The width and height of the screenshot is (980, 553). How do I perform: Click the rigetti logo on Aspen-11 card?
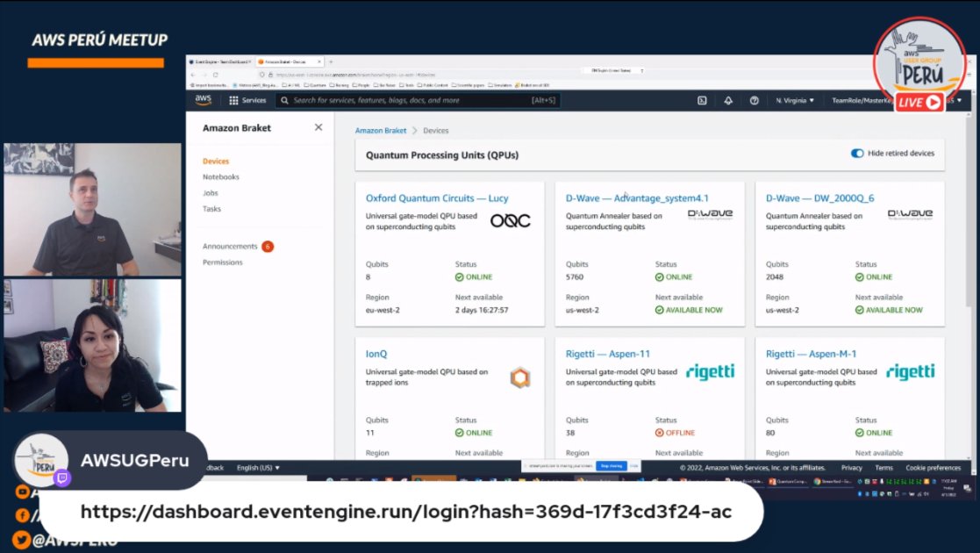[x=710, y=371]
